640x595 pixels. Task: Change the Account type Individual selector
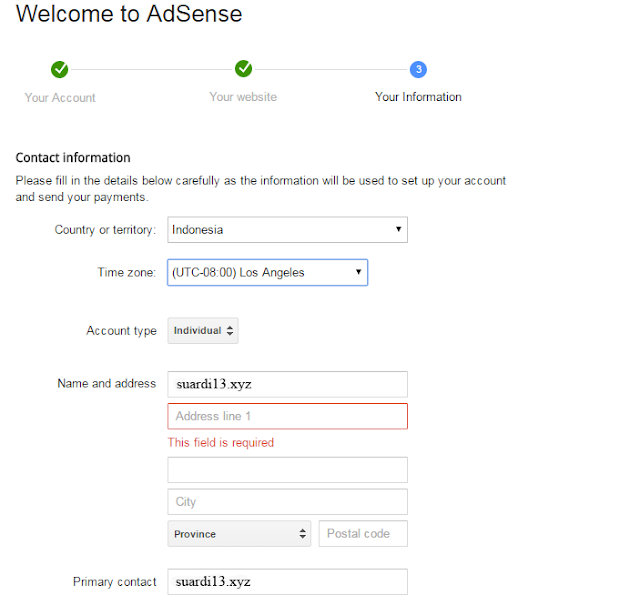point(203,331)
